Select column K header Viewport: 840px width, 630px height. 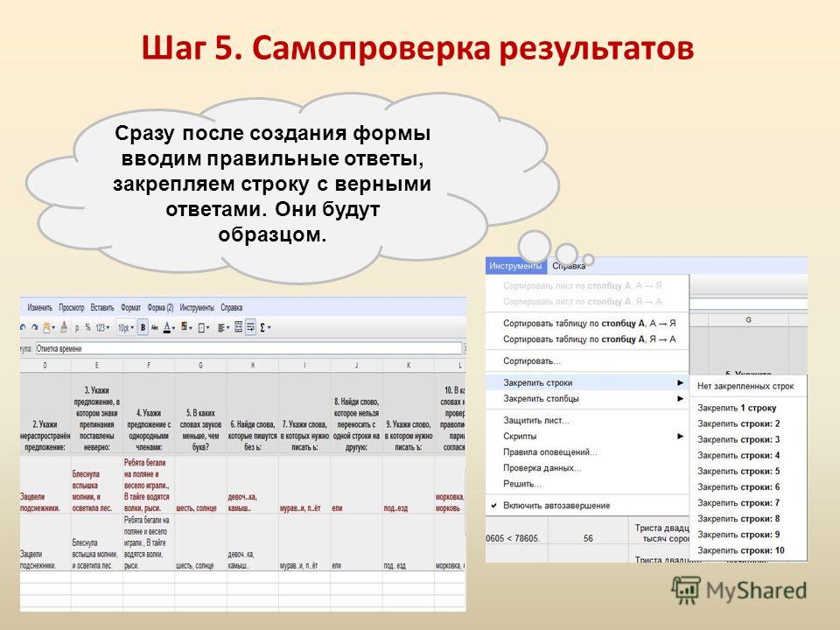click(409, 366)
